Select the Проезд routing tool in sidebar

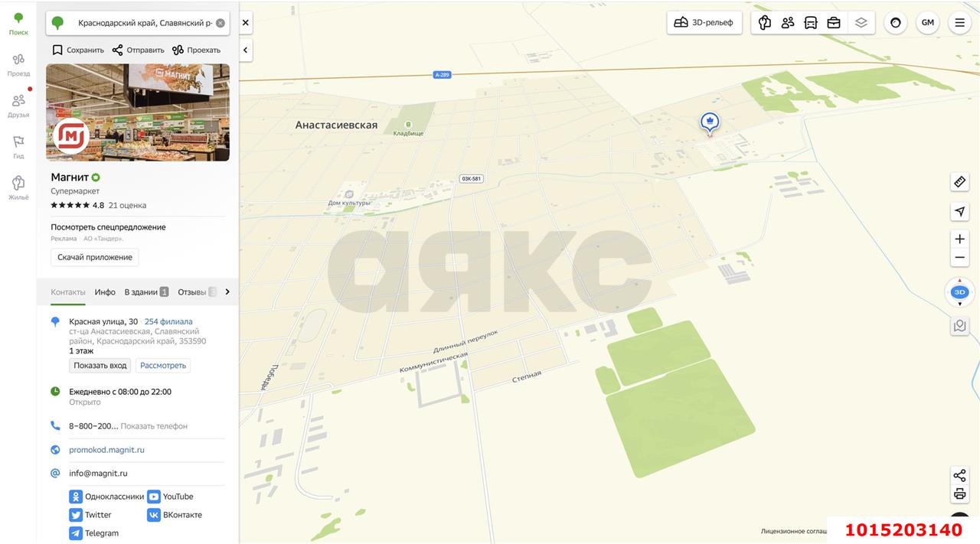click(x=18, y=63)
